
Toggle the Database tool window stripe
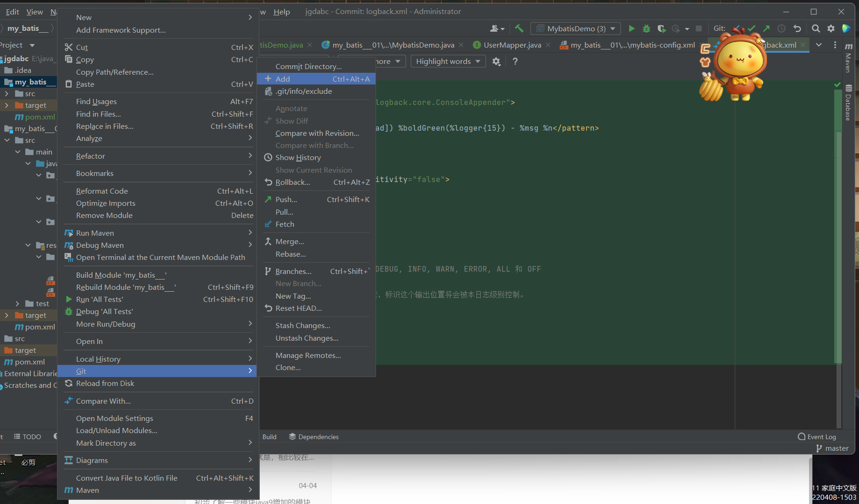click(x=848, y=105)
